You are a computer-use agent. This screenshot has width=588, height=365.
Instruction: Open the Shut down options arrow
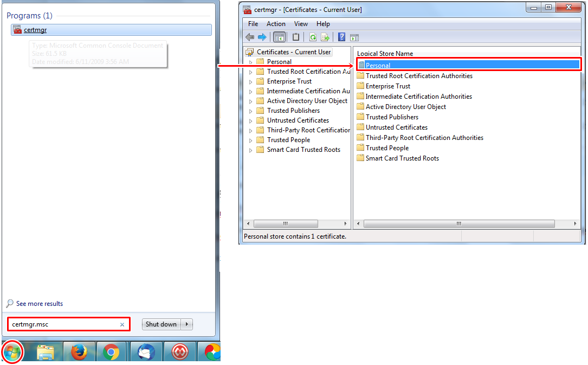pyautogui.click(x=187, y=324)
